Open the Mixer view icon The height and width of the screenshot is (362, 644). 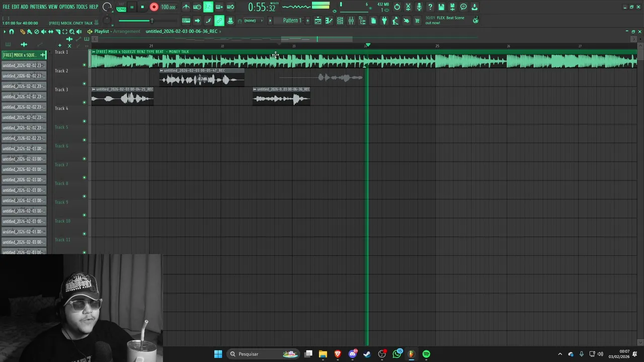pyautogui.click(x=351, y=21)
